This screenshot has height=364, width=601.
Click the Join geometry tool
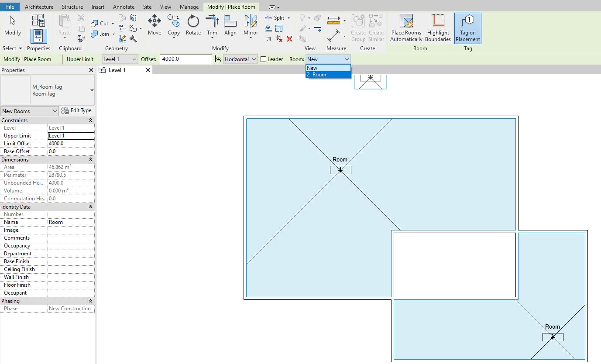pyautogui.click(x=100, y=34)
